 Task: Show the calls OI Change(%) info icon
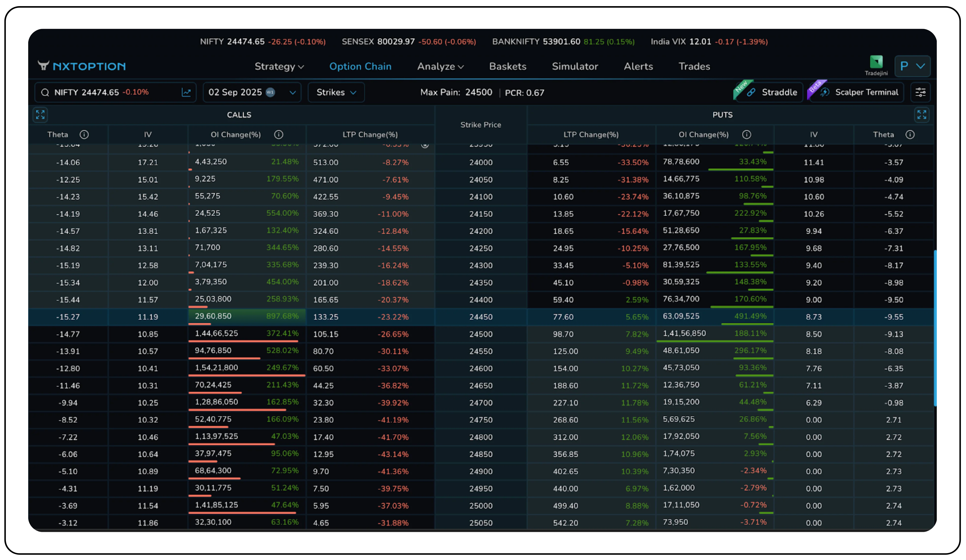pos(279,135)
